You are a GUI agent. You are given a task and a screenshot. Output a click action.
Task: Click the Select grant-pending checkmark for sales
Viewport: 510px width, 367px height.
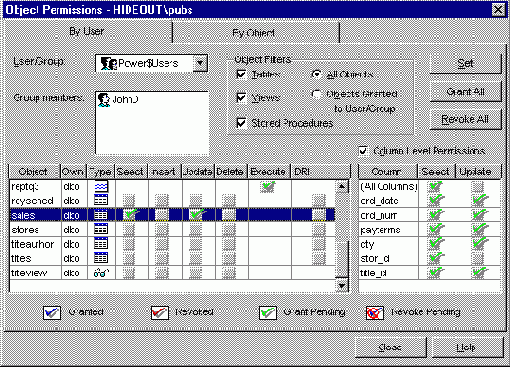(131, 215)
